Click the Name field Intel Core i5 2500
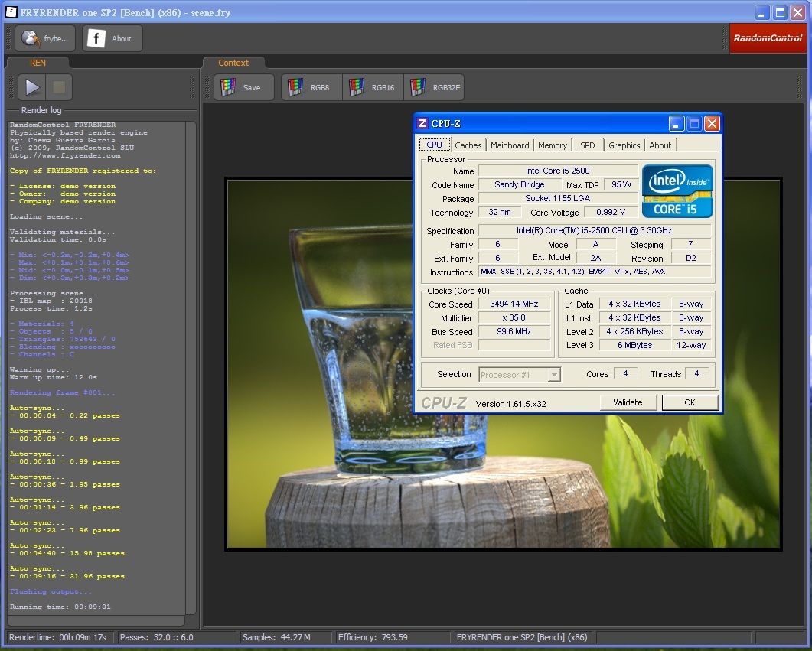The width and height of the screenshot is (812, 651). point(558,171)
